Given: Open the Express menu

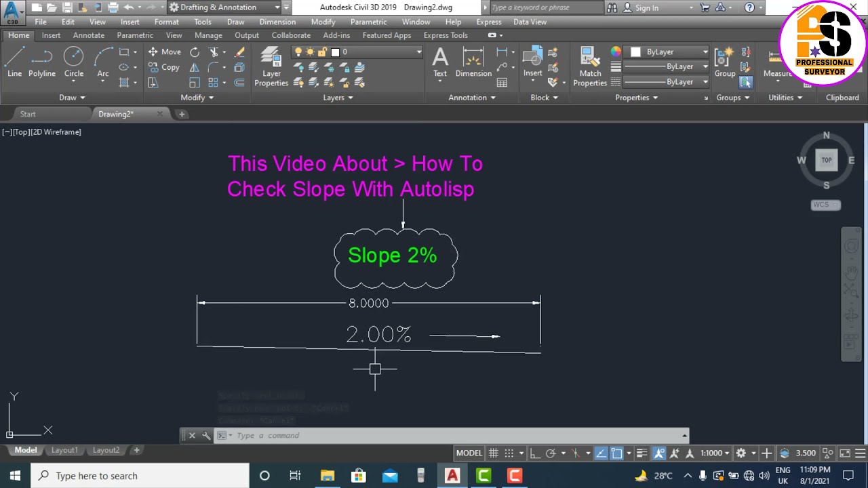Looking at the screenshot, I should [x=488, y=22].
